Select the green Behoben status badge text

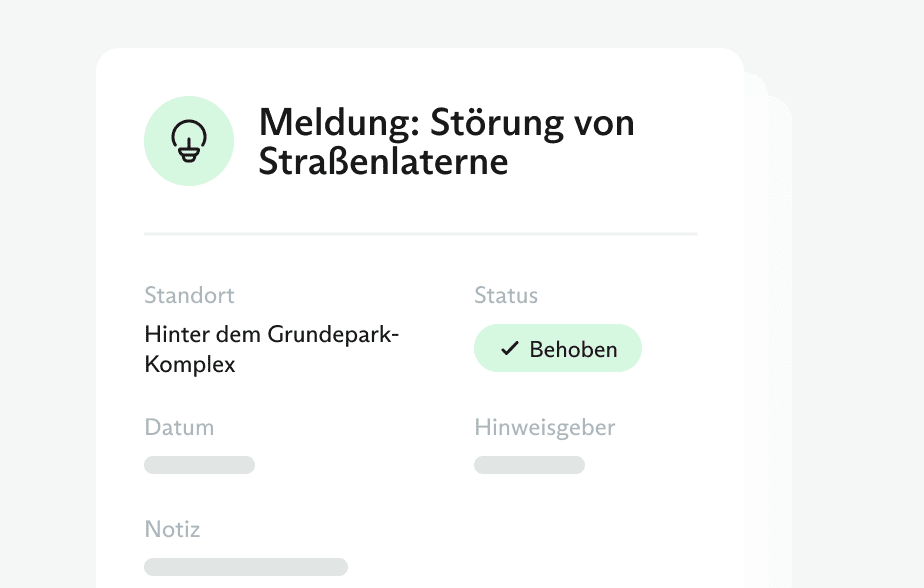pos(573,349)
